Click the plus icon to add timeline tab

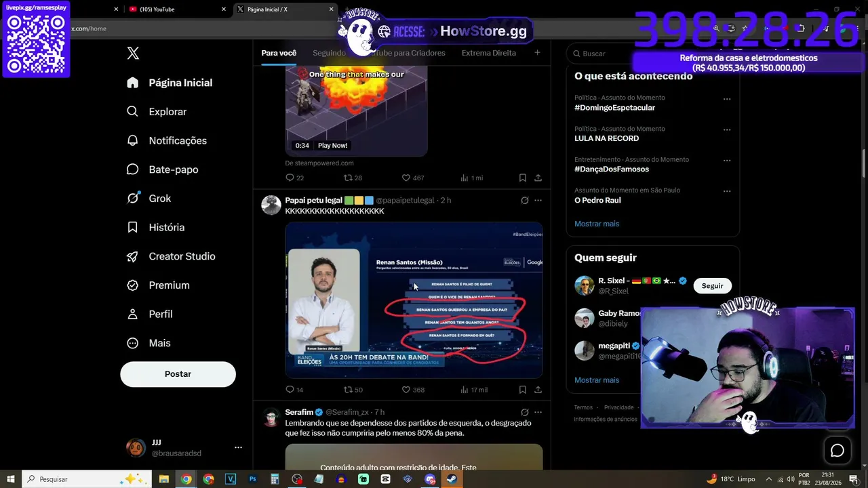[x=537, y=52]
